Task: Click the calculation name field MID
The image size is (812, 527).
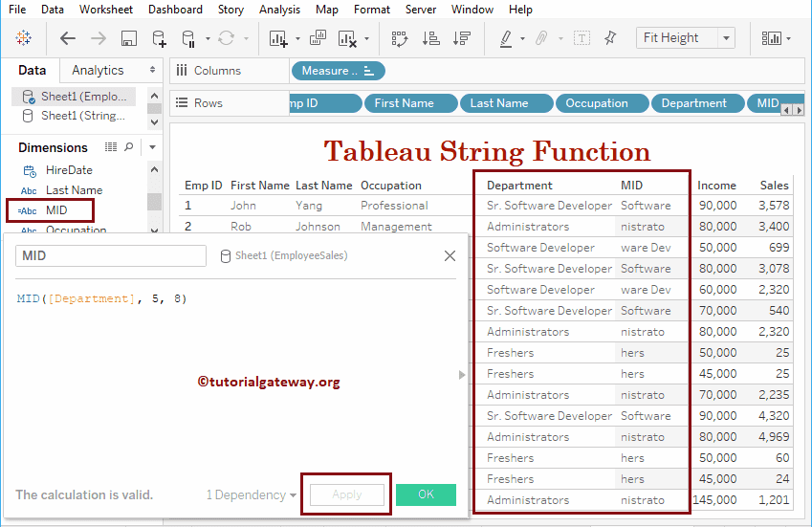Action: tap(111, 255)
